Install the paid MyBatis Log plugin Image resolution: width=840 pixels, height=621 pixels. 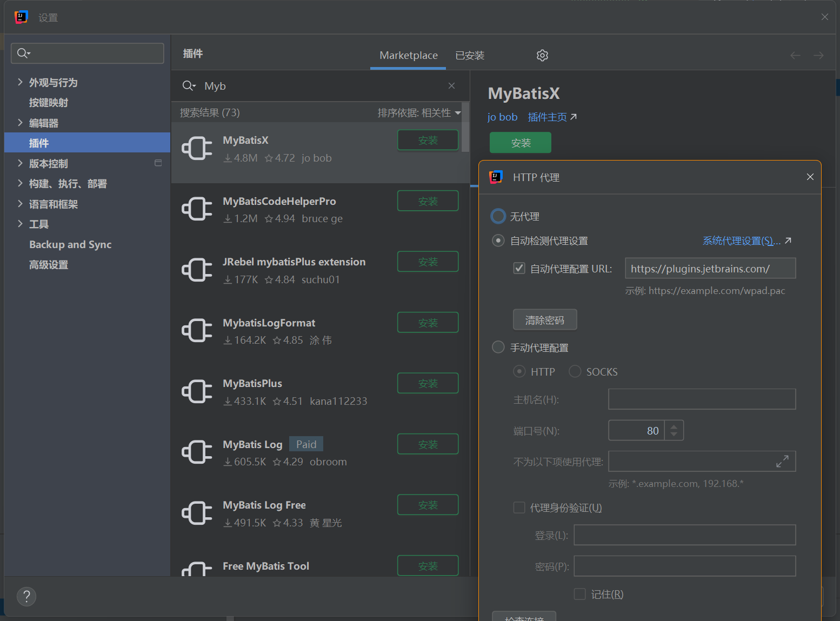click(428, 444)
